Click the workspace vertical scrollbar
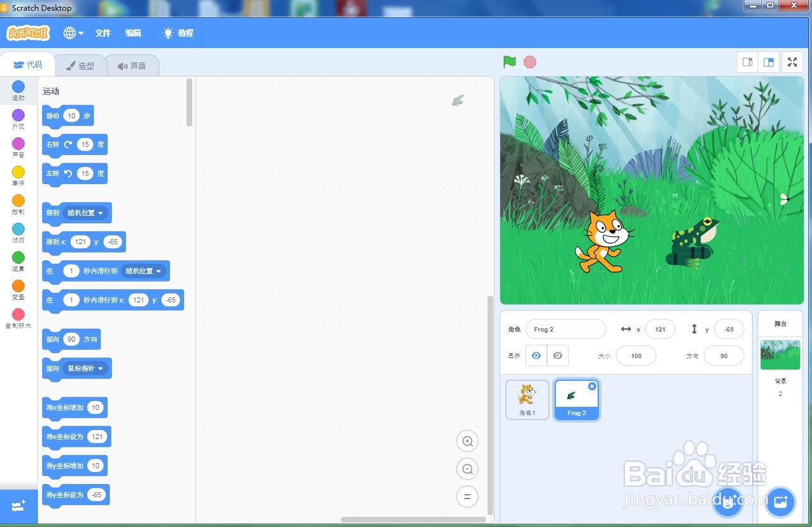This screenshot has width=812, height=527. 490,405
